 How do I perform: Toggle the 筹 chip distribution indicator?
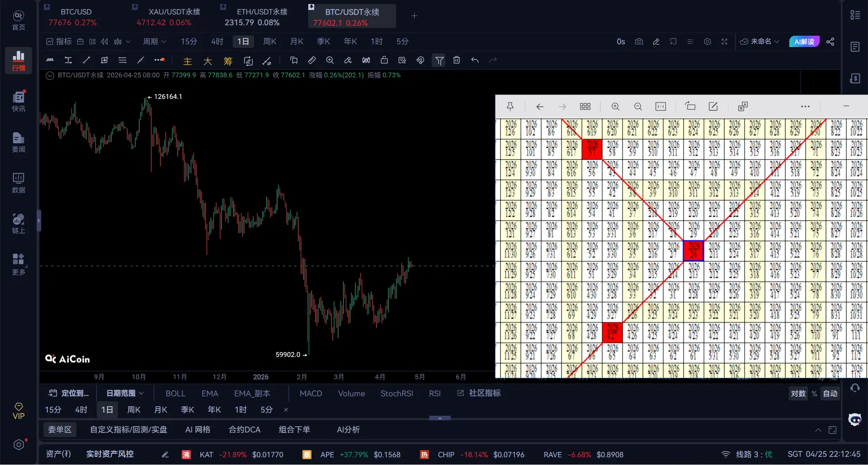228,61
